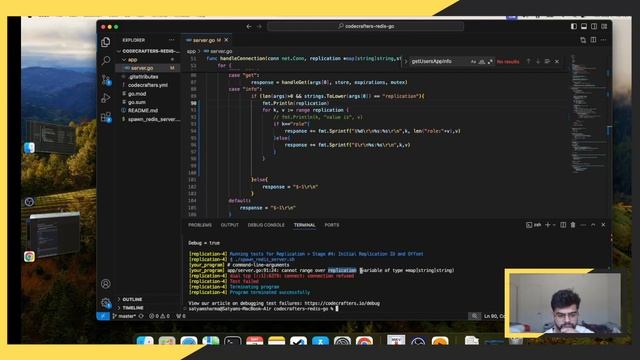This screenshot has width=640, height=360.
Task: Open codecrafters.yml in Explorer
Action: (x=149, y=85)
